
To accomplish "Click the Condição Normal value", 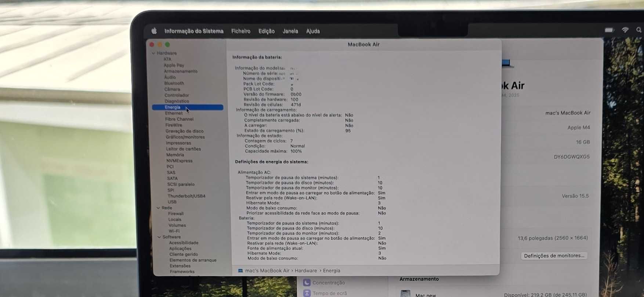I will click(297, 146).
